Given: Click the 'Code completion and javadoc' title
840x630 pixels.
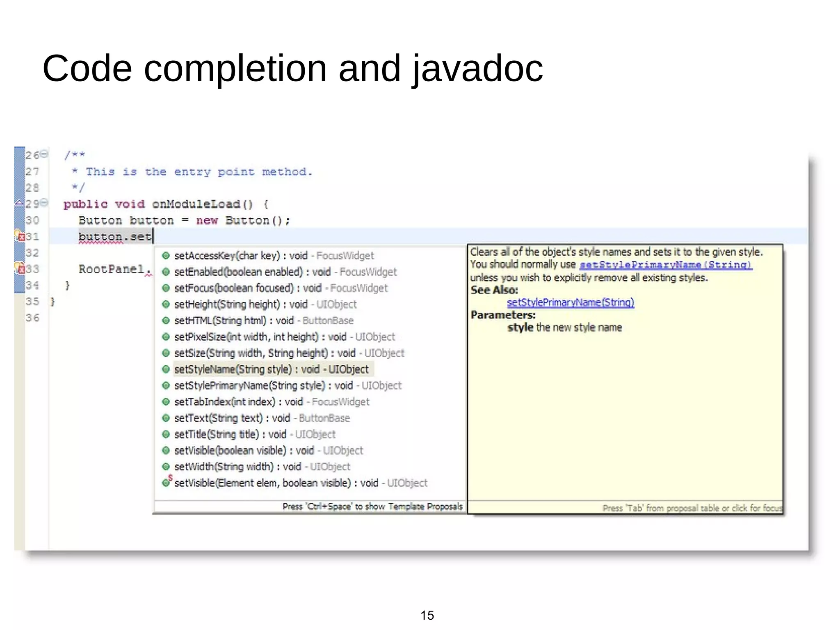Looking at the screenshot, I should click(x=292, y=69).
